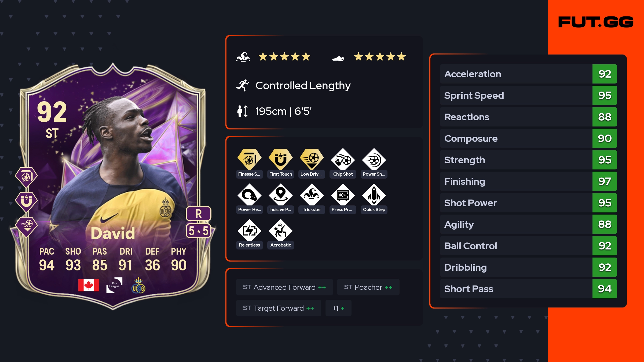Click the Controlled Lengthy acceleration type label

(303, 86)
